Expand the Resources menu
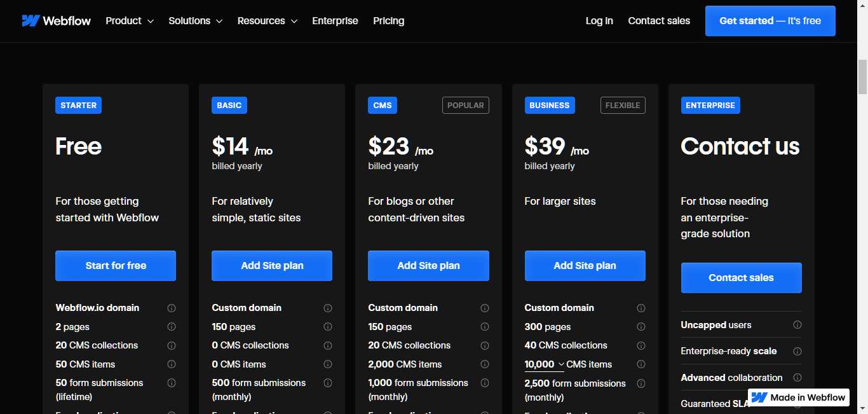This screenshot has width=868, height=414. tap(268, 21)
